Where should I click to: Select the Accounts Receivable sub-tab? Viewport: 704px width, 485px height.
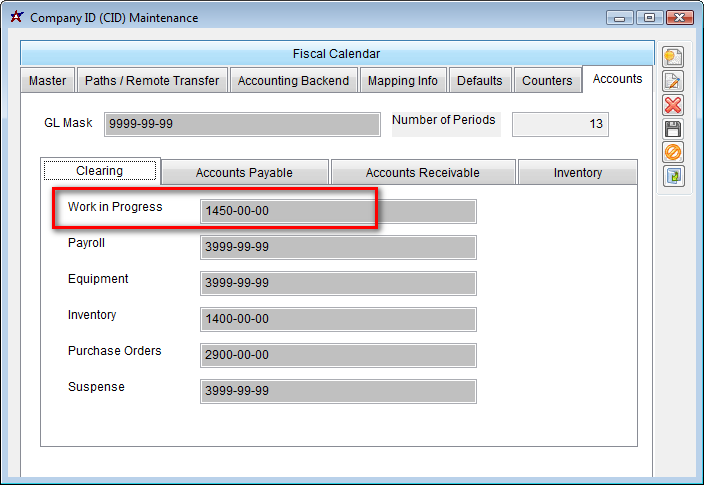click(x=422, y=173)
